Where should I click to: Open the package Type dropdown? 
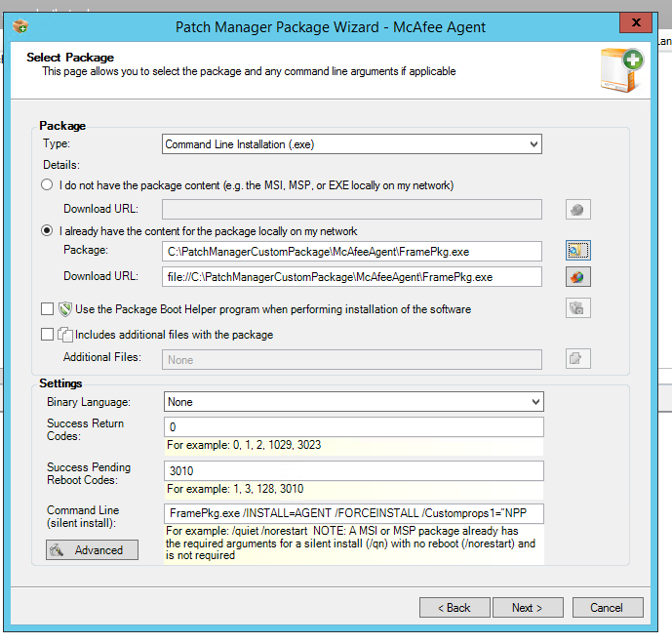352,144
